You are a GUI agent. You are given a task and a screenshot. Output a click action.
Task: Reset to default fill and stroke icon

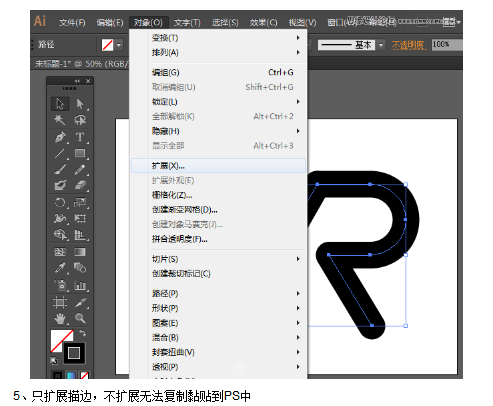(x=54, y=360)
